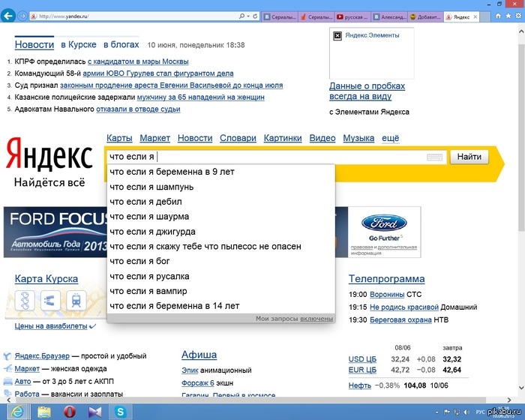
Task: Open Favorites star icon
Action: pyautogui.click(x=508, y=16)
